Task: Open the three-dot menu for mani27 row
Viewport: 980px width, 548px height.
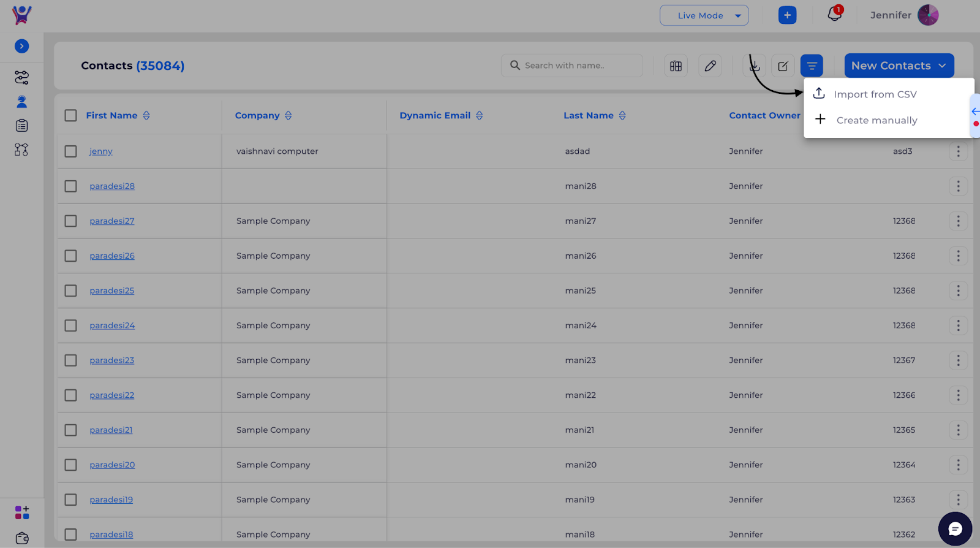Action: pyautogui.click(x=958, y=221)
